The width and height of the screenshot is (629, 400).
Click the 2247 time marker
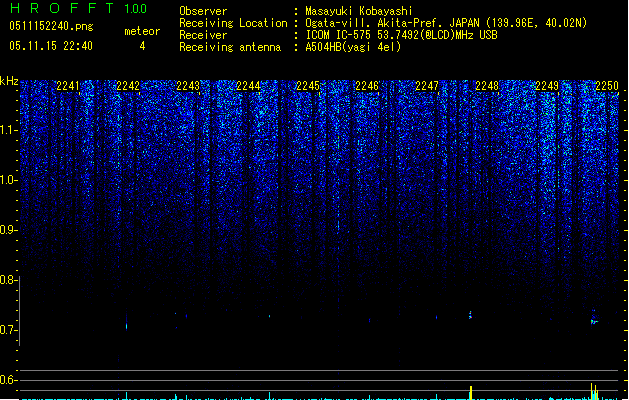click(427, 86)
